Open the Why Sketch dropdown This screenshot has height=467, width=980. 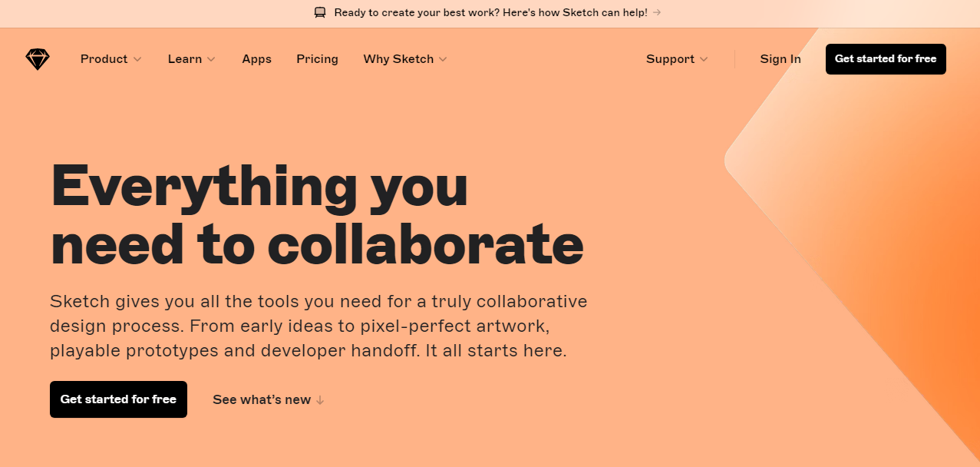[405, 59]
